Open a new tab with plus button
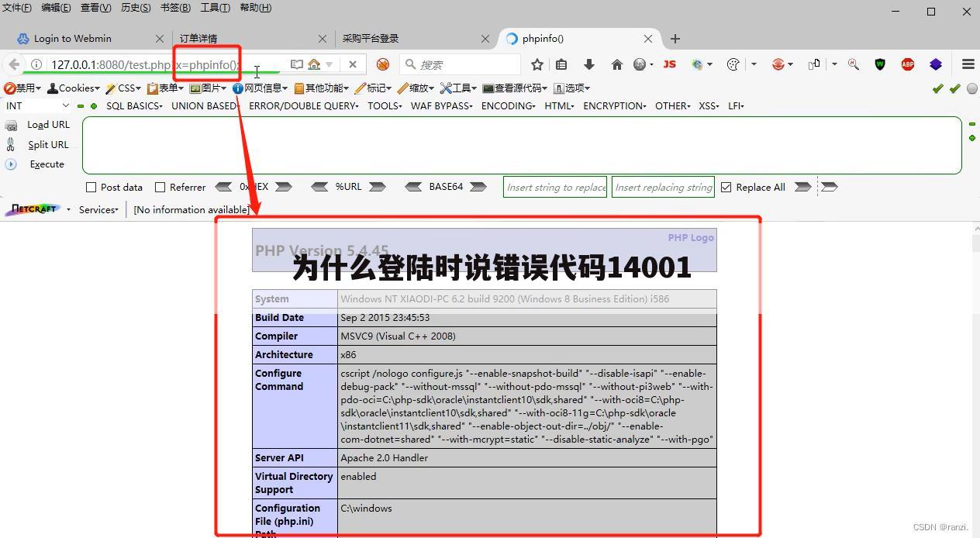 click(675, 38)
